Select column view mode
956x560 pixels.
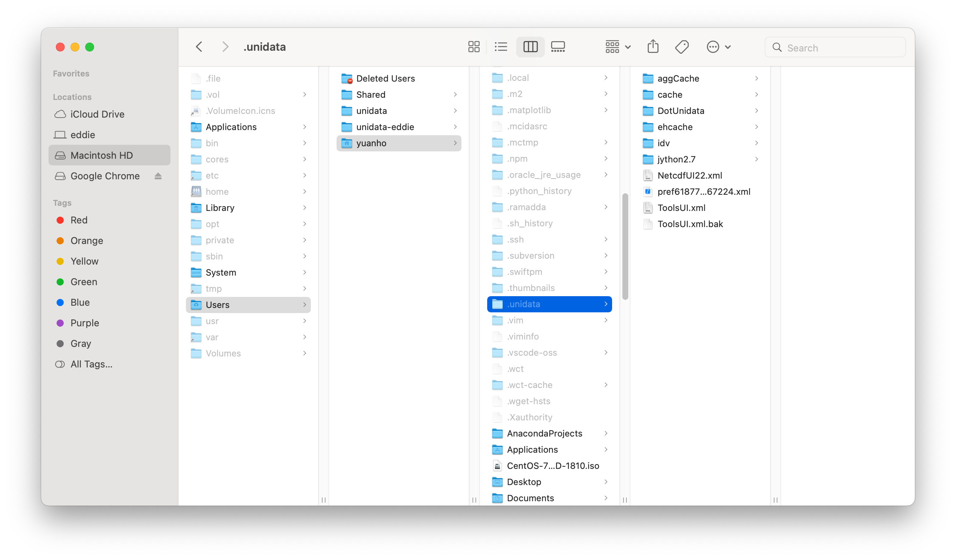coord(530,47)
